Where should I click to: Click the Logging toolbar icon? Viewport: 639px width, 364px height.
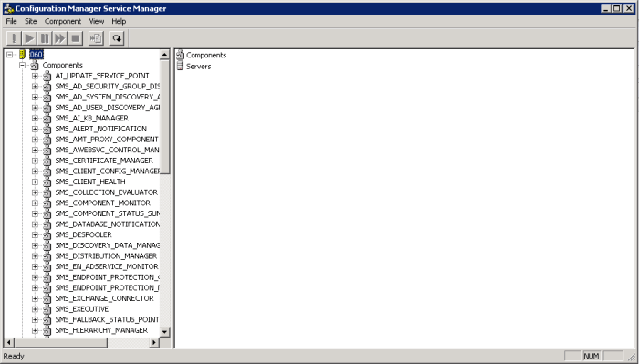point(96,38)
